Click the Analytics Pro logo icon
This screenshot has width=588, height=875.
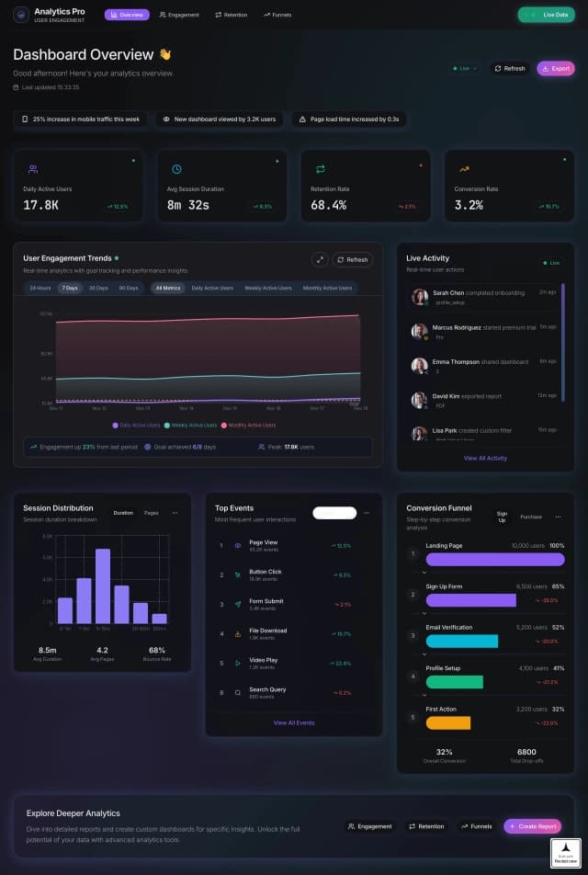click(20, 15)
